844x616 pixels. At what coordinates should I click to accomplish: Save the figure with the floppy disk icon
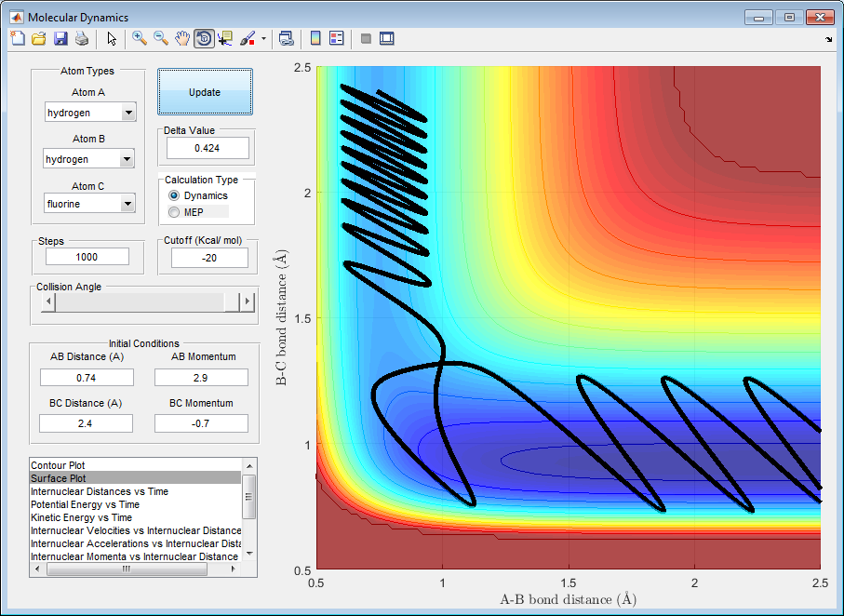[60, 38]
